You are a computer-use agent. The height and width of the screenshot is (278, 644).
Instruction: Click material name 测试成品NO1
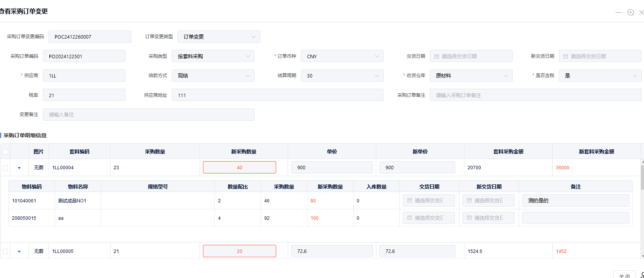72,201
